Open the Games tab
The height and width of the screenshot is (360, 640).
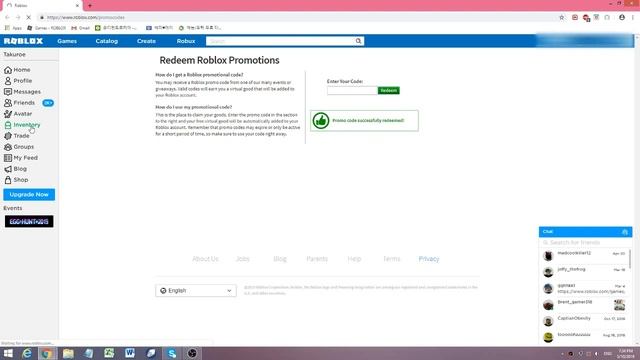tap(67, 41)
